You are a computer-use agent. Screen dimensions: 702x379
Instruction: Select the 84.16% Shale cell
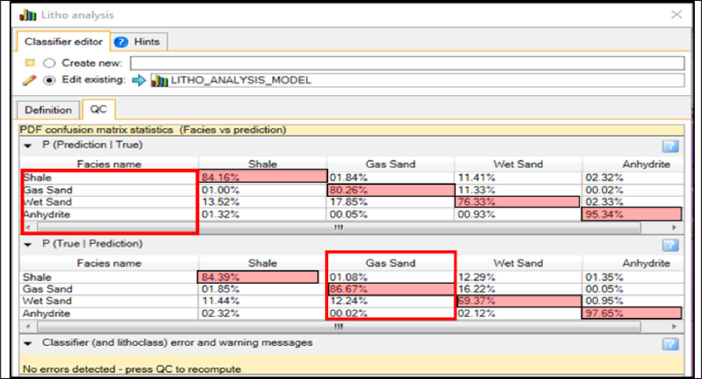[x=263, y=177]
